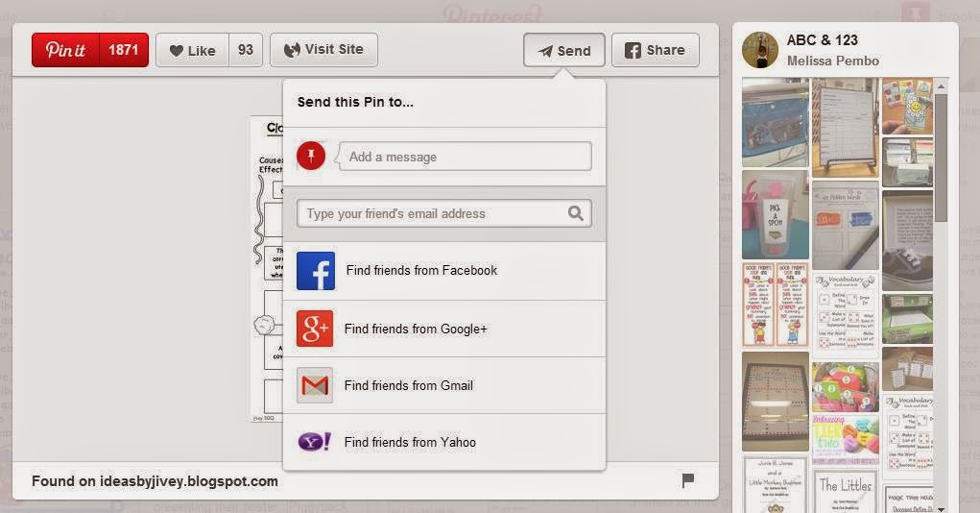980x513 pixels.
Task: Click the 'Send this Pin to...' heading
Action: (355, 102)
